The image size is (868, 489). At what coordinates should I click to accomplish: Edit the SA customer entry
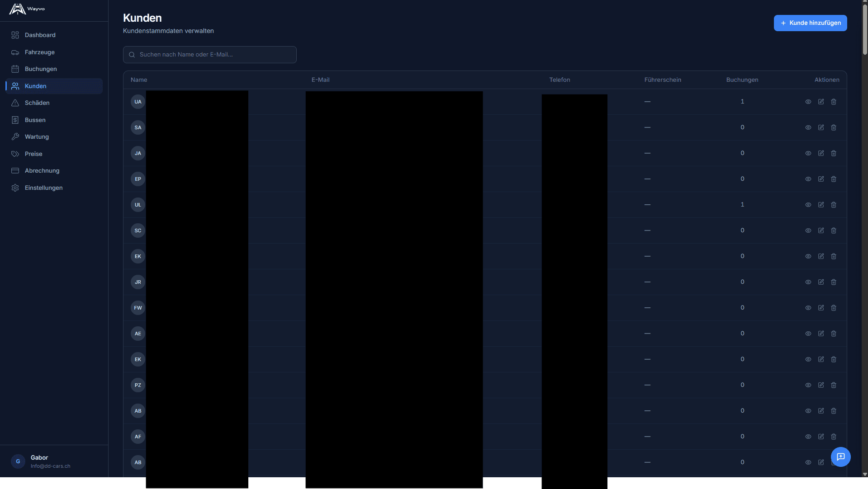(821, 127)
